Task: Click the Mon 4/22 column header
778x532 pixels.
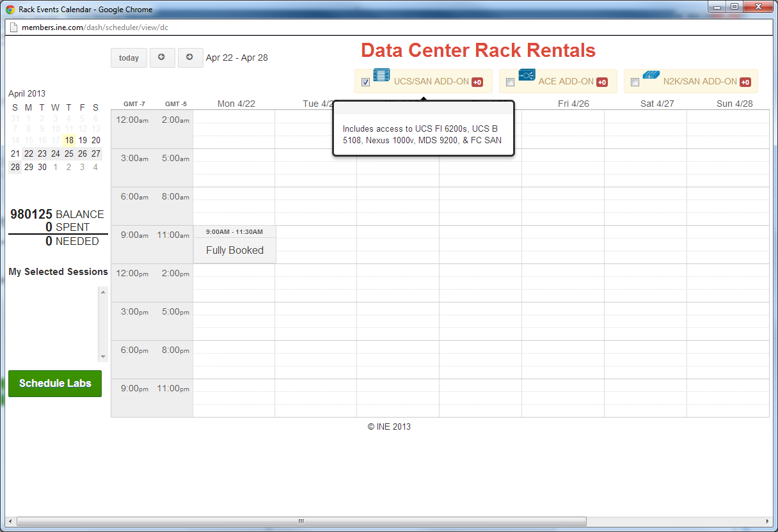Action: pyautogui.click(x=236, y=104)
